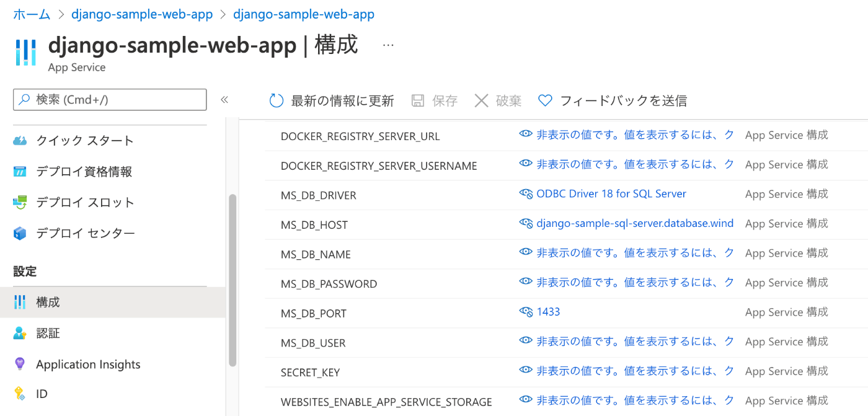Show value of DOCKER_REGISTRY_SERVER_URL via eye icon
The height and width of the screenshot is (416, 868).
[526, 135]
